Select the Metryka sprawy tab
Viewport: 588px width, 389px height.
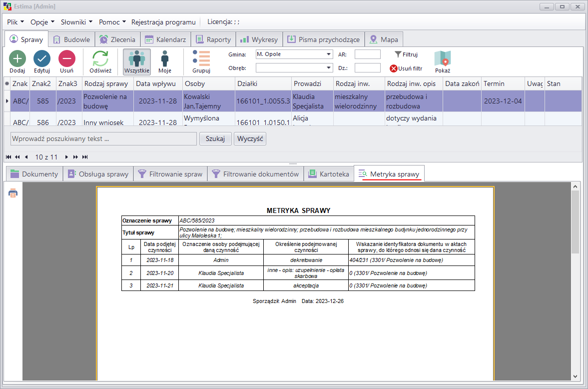coord(389,174)
